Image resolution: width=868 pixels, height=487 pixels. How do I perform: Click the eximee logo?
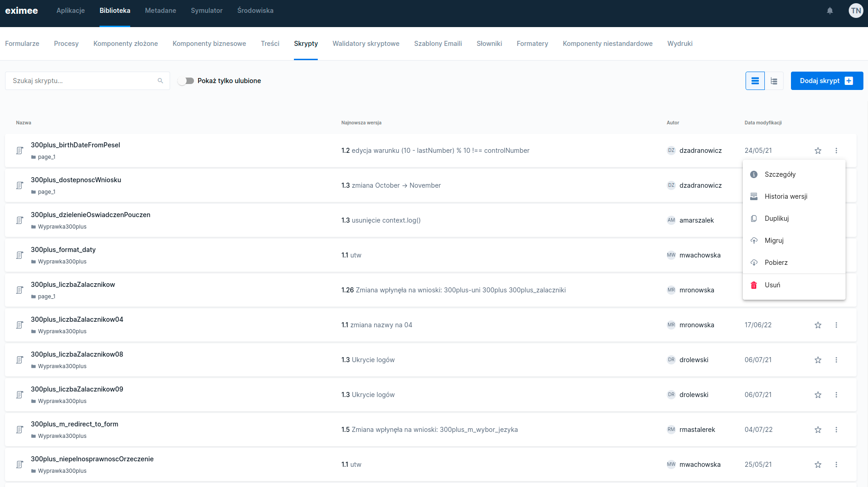click(x=22, y=11)
